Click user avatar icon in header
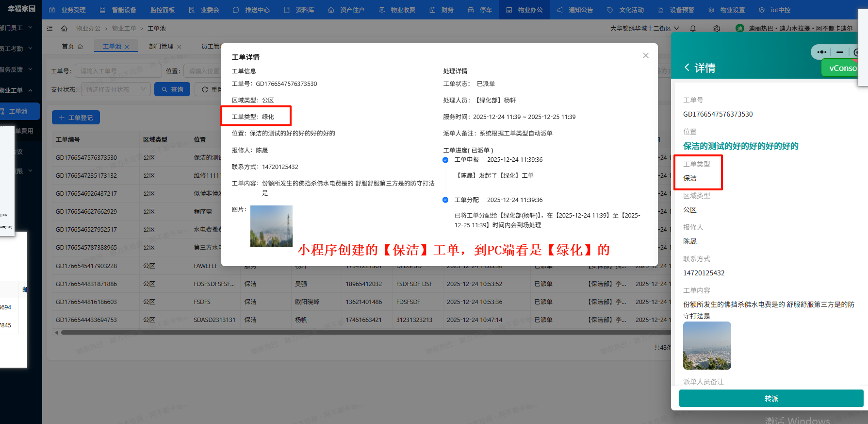Viewport: 868px width, 424px height. point(739,28)
